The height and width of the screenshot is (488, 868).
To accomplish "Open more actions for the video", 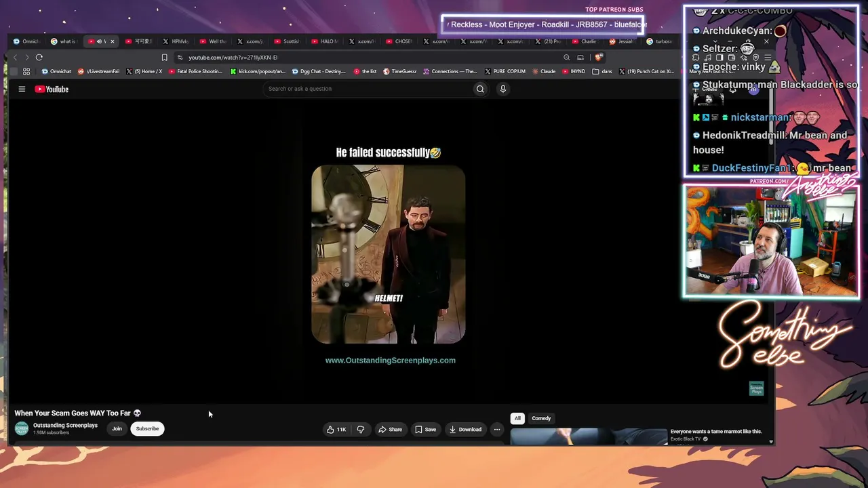I will [497, 429].
